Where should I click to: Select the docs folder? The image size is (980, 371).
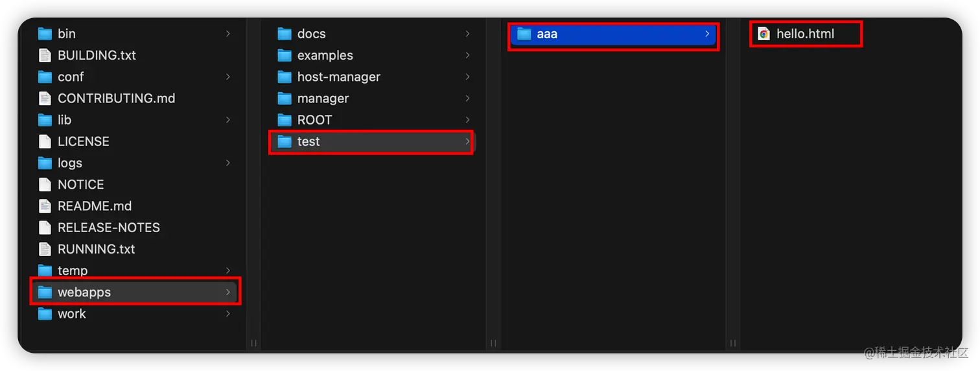click(311, 34)
